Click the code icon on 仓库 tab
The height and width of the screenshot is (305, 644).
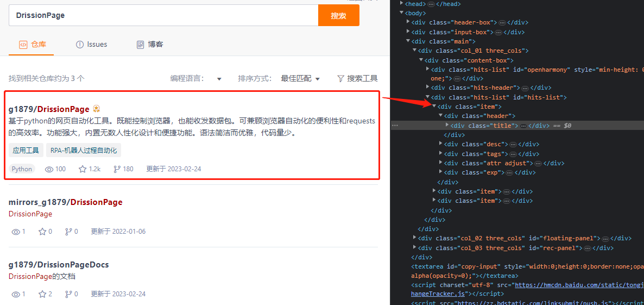[x=23, y=45]
